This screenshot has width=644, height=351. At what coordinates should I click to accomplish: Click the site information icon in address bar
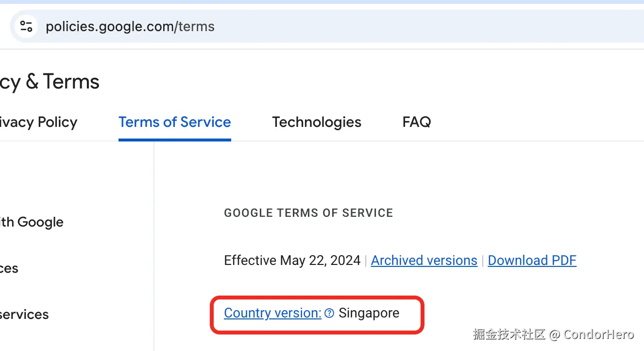coord(26,26)
